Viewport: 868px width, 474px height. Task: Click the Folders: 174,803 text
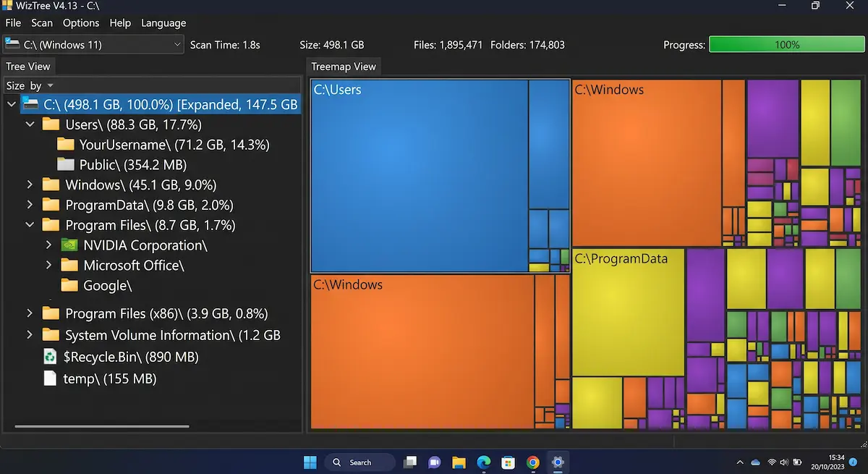(x=527, y=45)
